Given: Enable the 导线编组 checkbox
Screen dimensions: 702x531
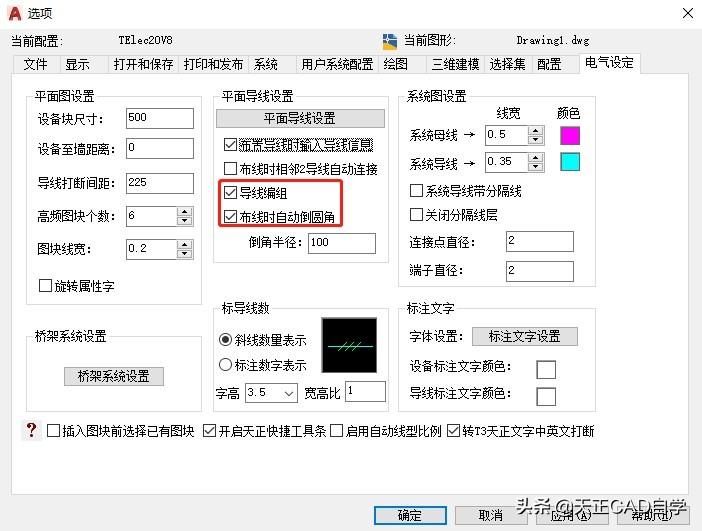Looking at the screenshot, I should 232,193.
